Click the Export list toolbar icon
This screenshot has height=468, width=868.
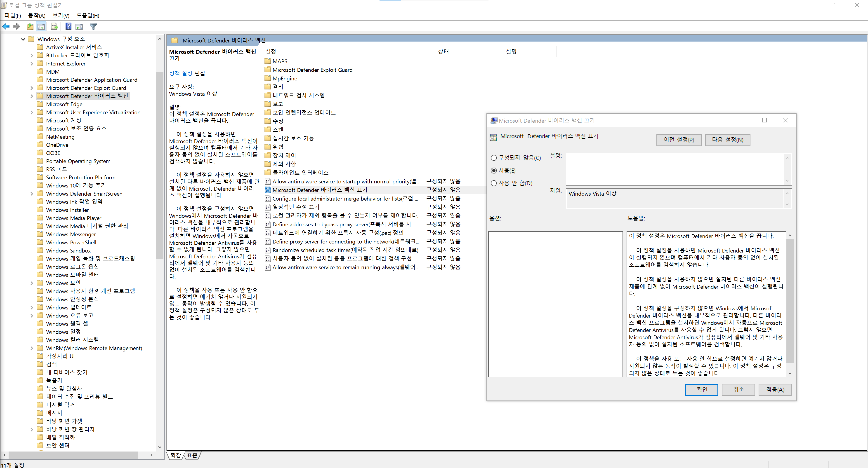[x=54, y=26]
